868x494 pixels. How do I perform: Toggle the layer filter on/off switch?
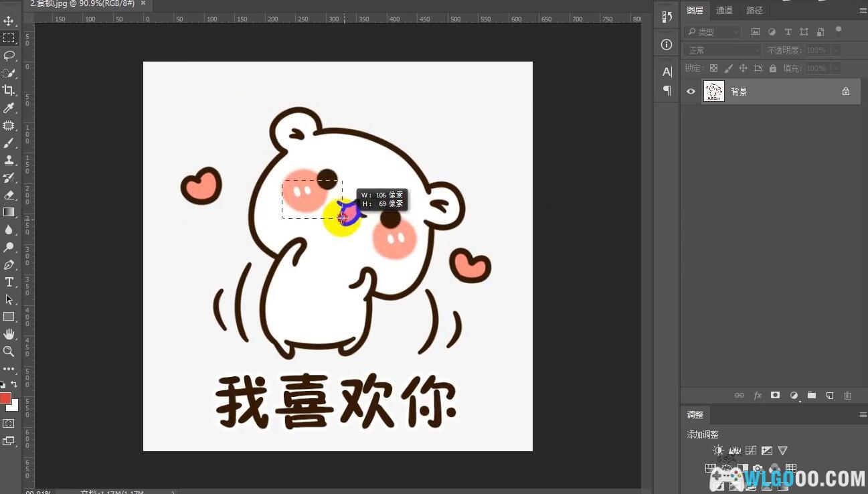coord(838,30)
